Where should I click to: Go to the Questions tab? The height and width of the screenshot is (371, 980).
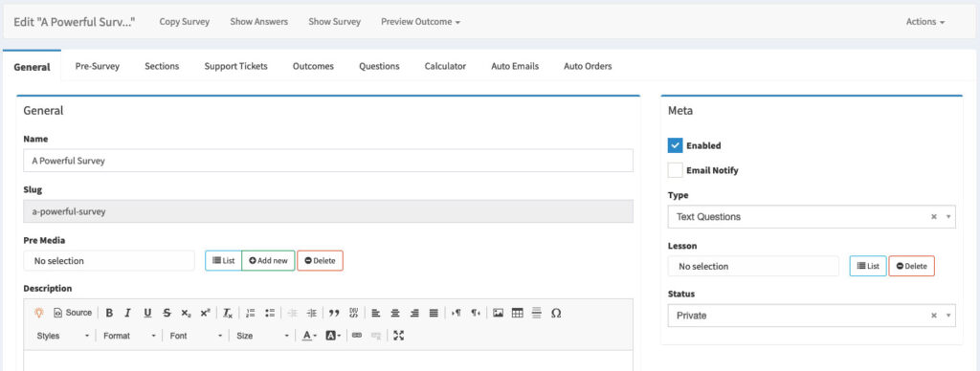pyautogui.click(x=379, y=66)
